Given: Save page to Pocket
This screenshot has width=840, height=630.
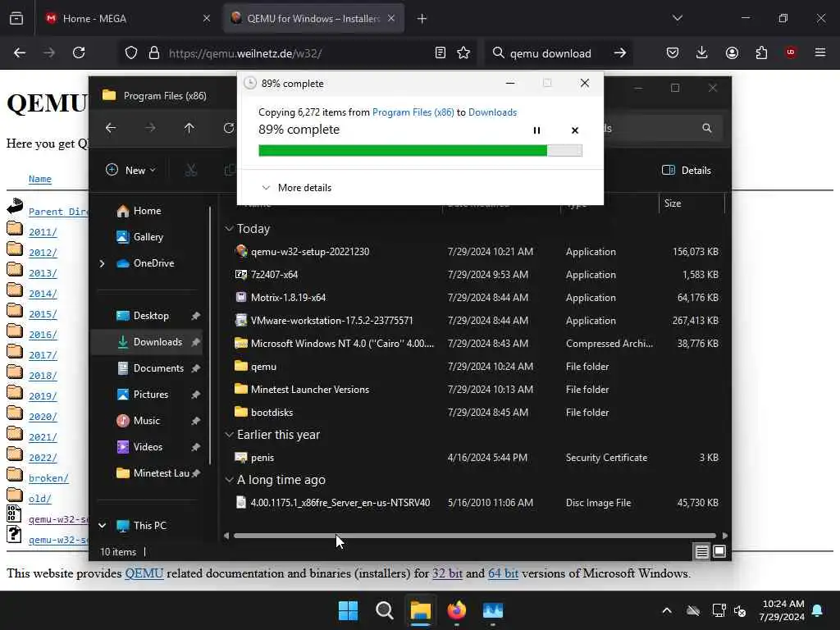Looking at the screenshot, I should [673, 52].
